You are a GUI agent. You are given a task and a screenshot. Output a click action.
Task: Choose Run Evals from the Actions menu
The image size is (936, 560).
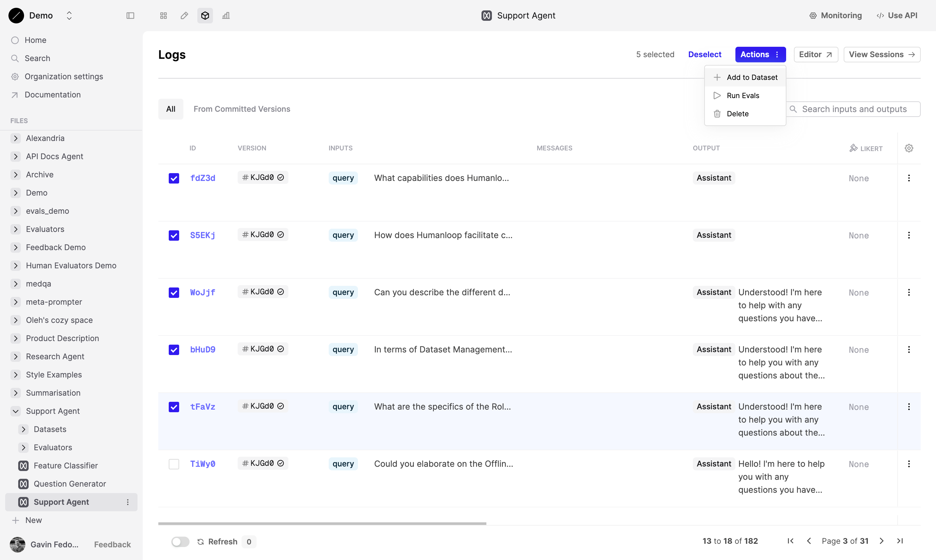pyautogui.click(x=743, y=95)
